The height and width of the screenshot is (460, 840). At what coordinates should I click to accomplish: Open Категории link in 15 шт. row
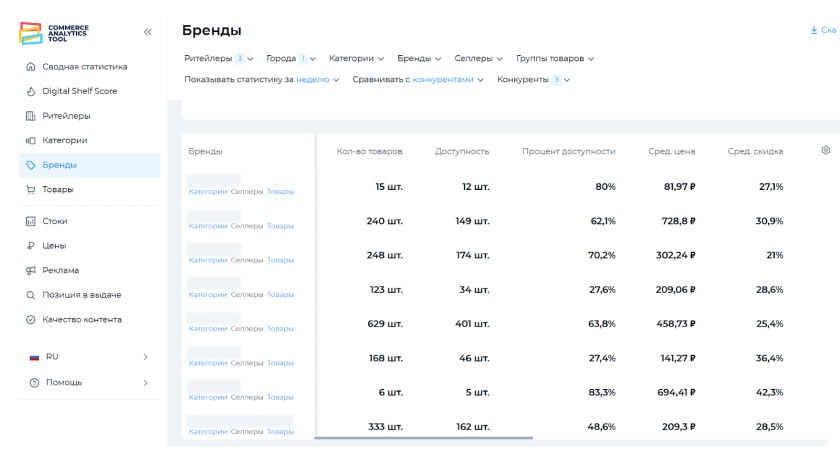[x=208, y=191]
